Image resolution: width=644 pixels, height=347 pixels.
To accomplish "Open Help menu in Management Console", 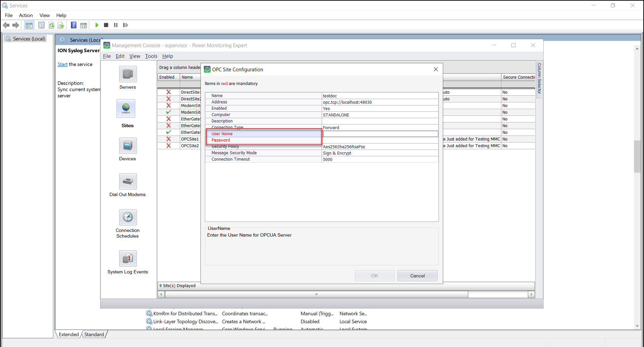I will point(168,56).
